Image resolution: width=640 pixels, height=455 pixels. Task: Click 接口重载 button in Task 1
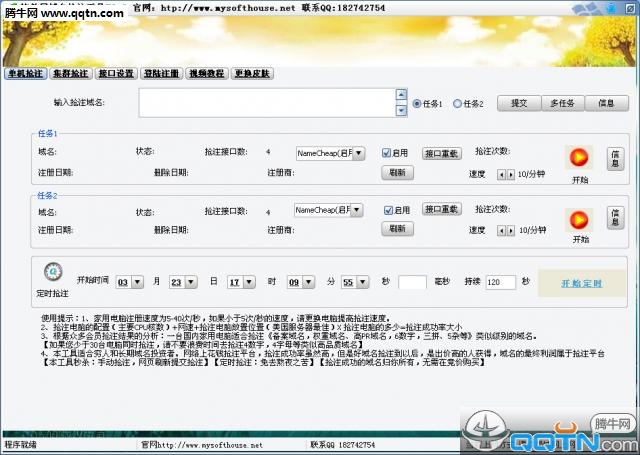(442, 153)
